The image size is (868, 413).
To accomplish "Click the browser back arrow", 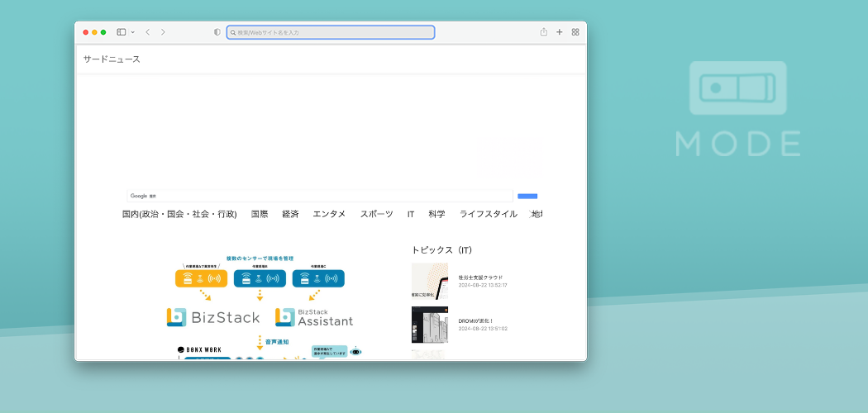I will click(147, 32).
